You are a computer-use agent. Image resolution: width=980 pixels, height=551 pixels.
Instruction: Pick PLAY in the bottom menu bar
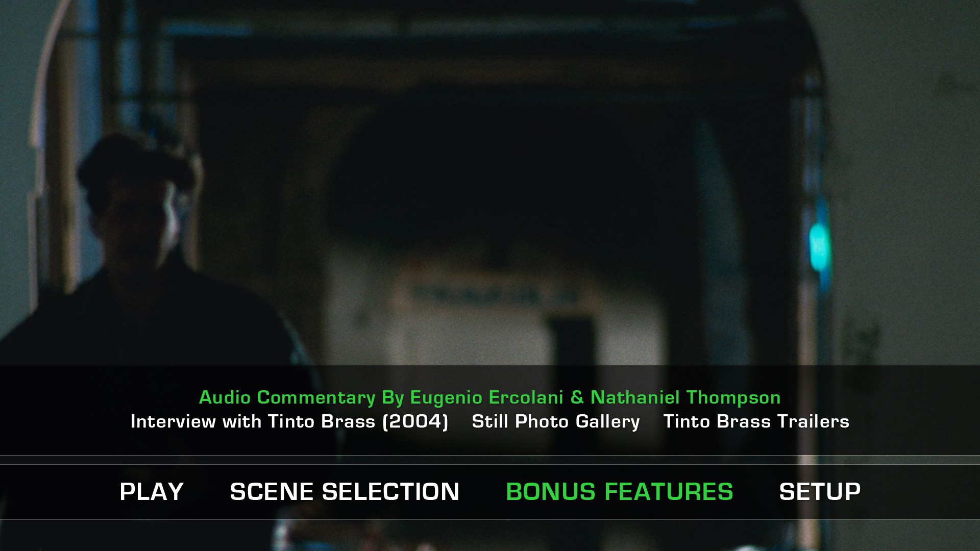click(152, 492)
